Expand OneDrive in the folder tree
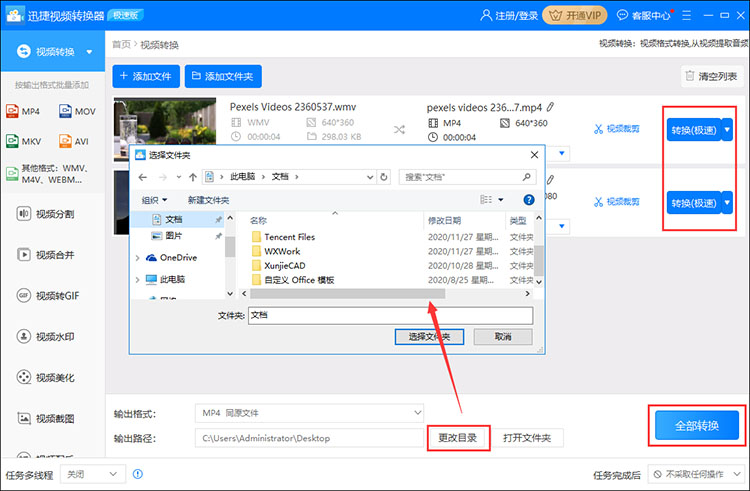This screenshot has width=750, height=491. click(x=138, y=258)
